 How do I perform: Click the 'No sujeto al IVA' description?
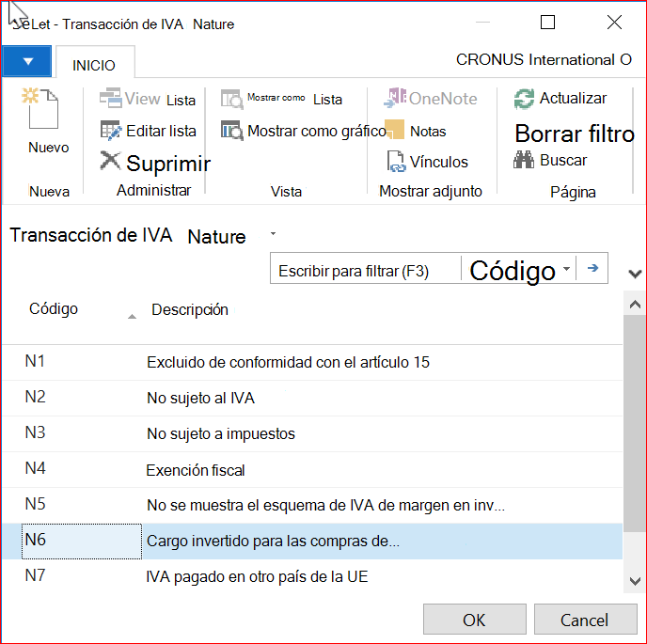click(200, 398)
